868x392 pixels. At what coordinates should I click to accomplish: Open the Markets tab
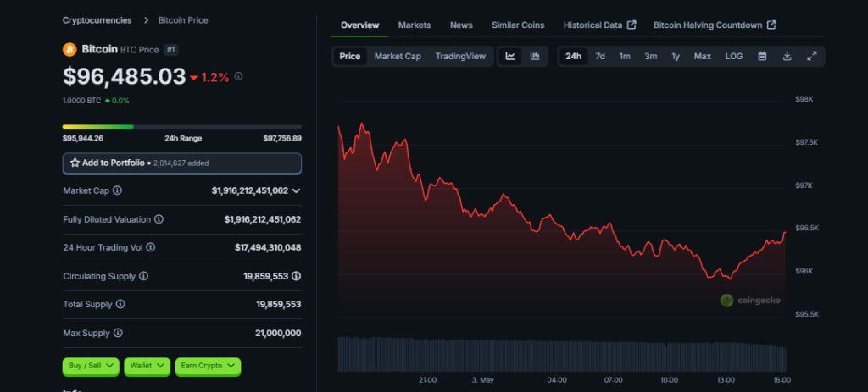pos(414,25)
